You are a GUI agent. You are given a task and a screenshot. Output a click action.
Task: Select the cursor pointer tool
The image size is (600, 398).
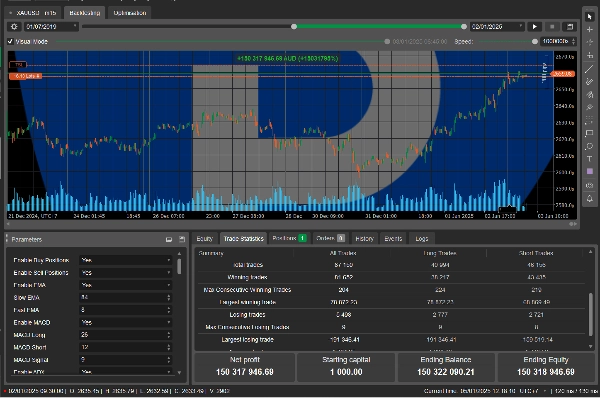tap(590, 16)
